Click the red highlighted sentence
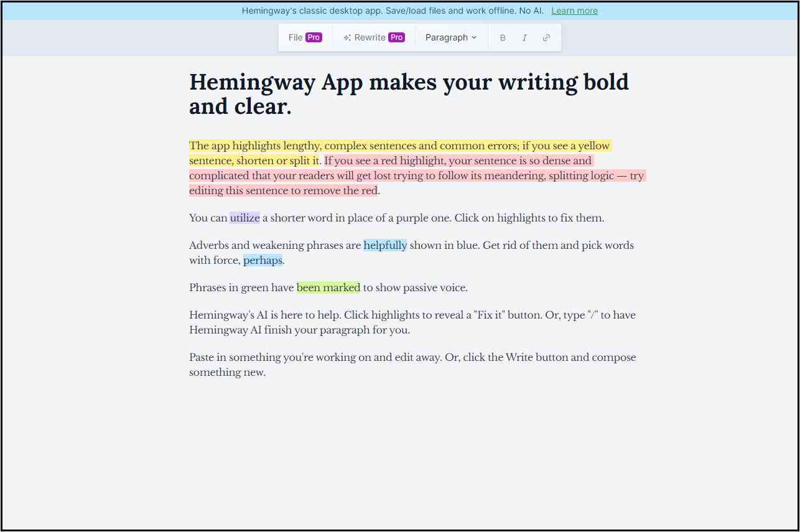The width and height of the screenshot is (800, 532). pos(417,175)
